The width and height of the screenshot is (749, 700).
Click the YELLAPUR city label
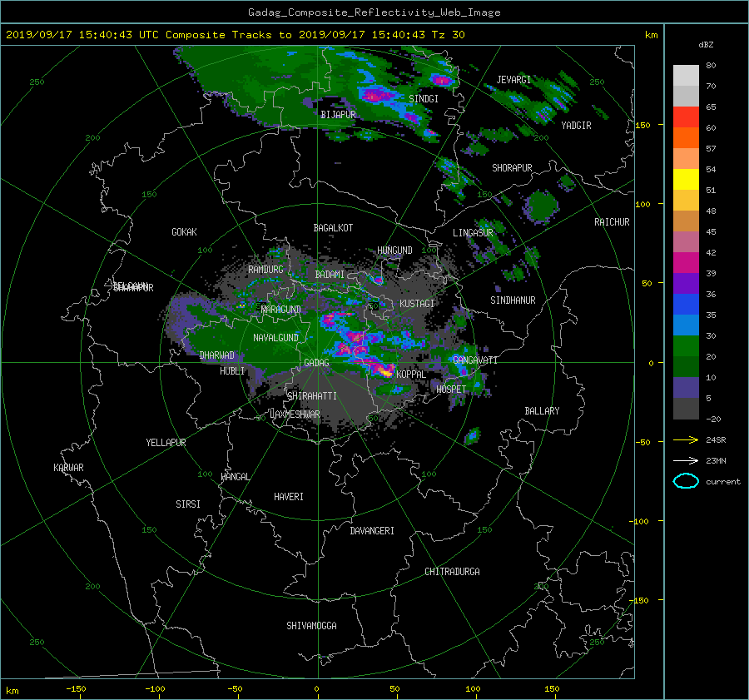click(166, 443)
